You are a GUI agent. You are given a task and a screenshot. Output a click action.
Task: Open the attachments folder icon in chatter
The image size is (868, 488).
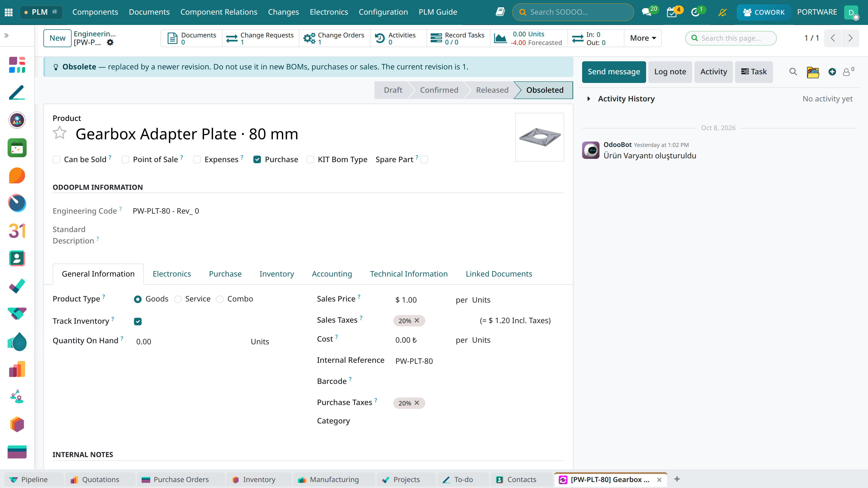813,72
